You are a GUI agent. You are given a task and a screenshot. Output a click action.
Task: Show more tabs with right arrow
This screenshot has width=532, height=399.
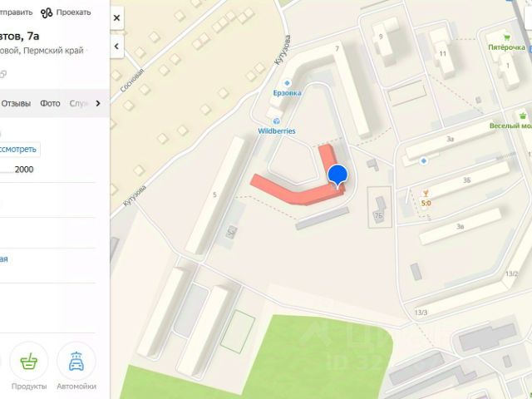[x=98, y=103]
